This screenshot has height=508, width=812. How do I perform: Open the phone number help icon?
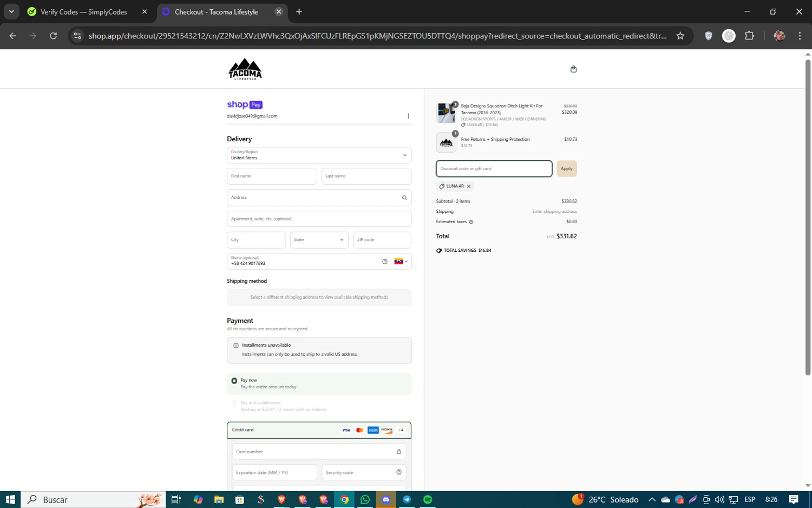[385, 262]
